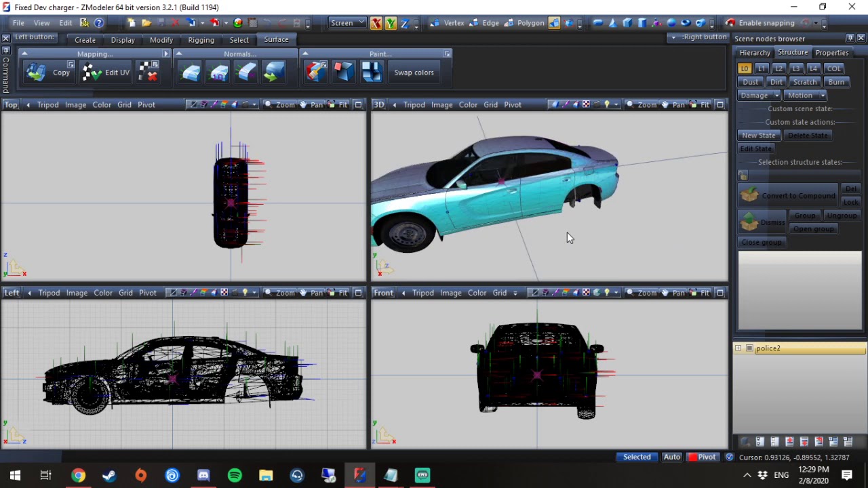Click the Swap colors button
Screen dimensions: 868x488
tap(414, 73)
